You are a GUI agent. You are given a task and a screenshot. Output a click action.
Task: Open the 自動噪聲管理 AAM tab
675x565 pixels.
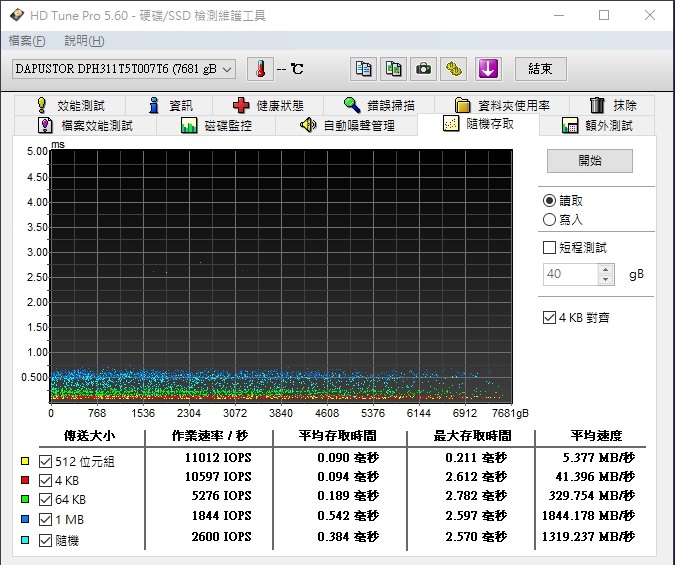tap(347, 125)
